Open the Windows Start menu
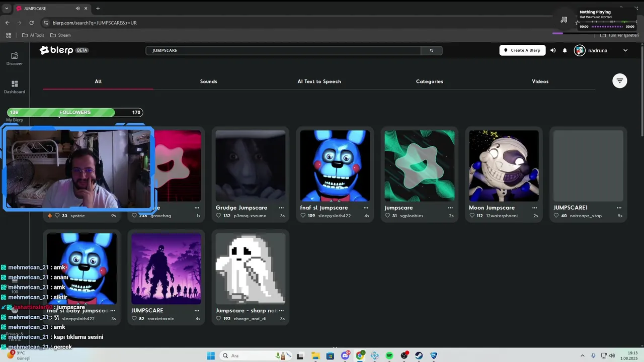The height and width of the screenshot is (362, 644). coord(211,355)
